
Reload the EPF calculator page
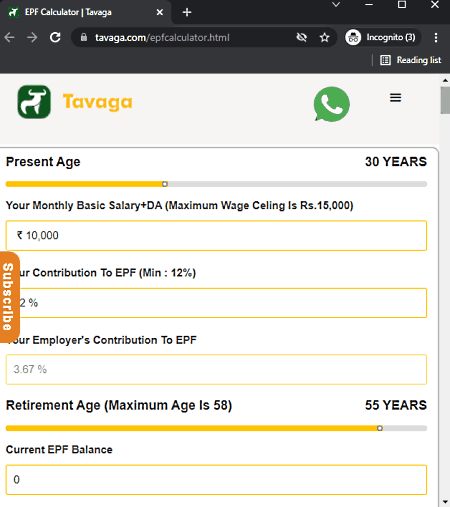pos(55,37)
